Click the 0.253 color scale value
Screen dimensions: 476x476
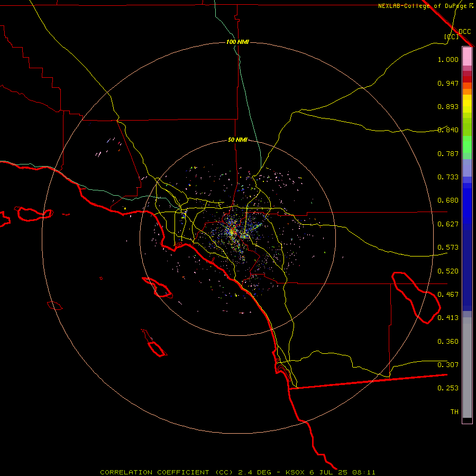point(448,388)
